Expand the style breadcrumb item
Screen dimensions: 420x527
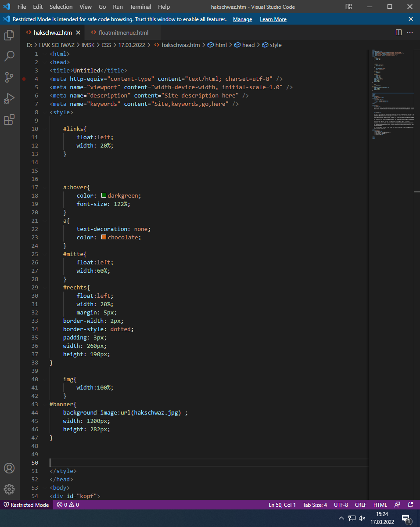point(276,45)
